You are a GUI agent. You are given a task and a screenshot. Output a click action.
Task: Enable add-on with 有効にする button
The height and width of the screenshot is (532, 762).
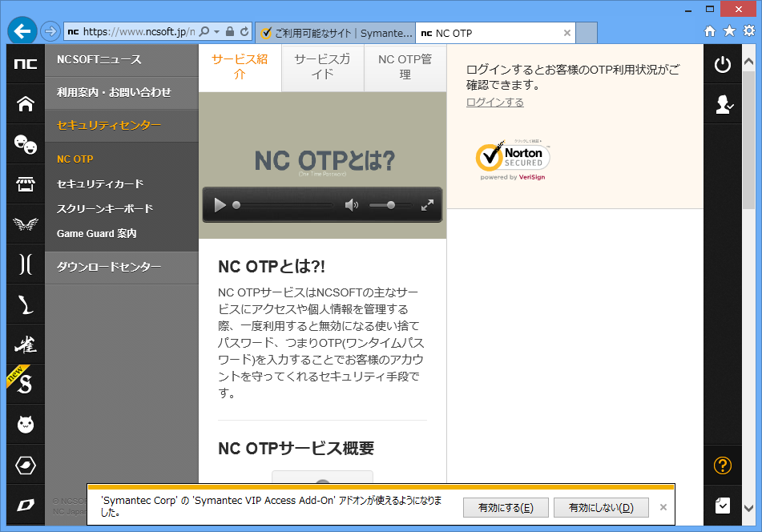point(506,508)
